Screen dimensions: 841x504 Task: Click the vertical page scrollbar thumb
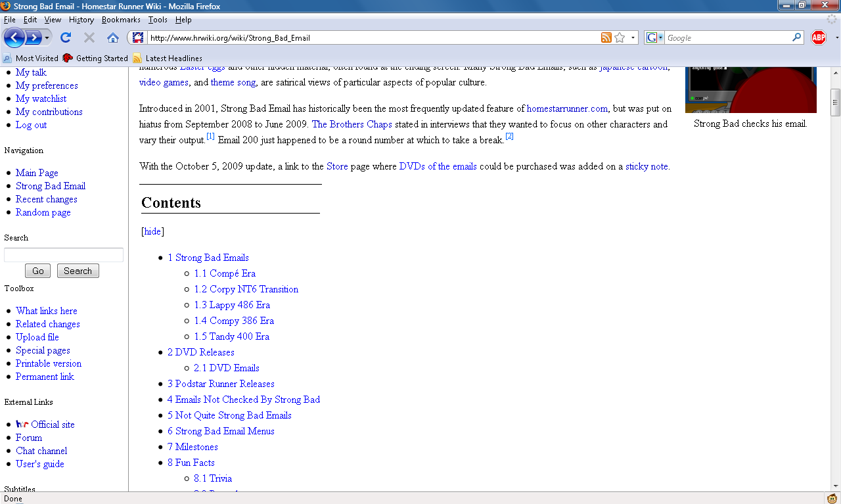836,102
